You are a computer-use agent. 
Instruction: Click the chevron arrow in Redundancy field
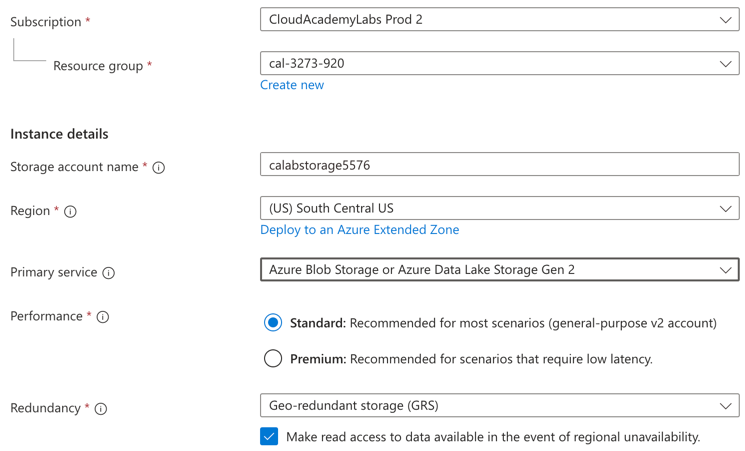click(x=725, y=407)
